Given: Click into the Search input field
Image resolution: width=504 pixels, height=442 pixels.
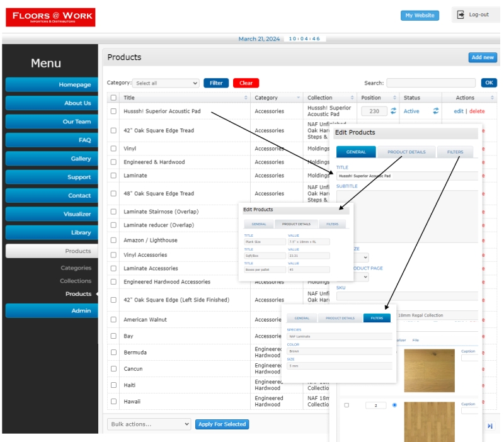Looking at the screenshot, I should click(431, 83).
